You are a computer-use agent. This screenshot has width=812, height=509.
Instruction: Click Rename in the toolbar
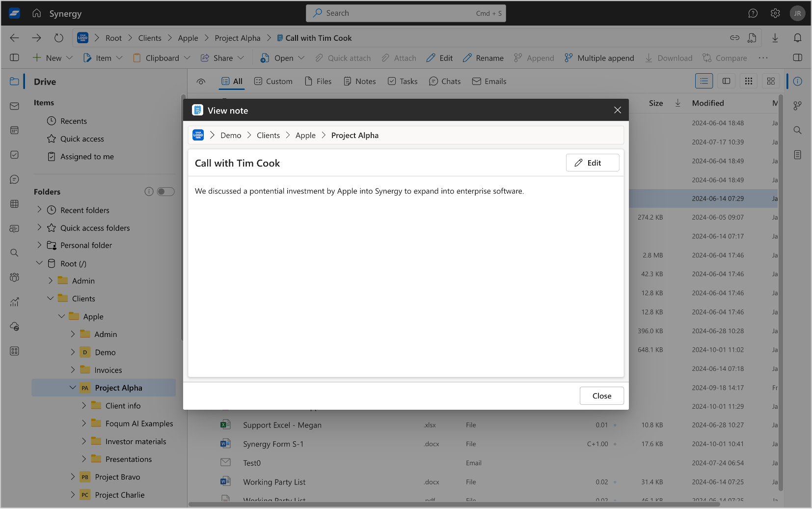(x=483, y=58)
